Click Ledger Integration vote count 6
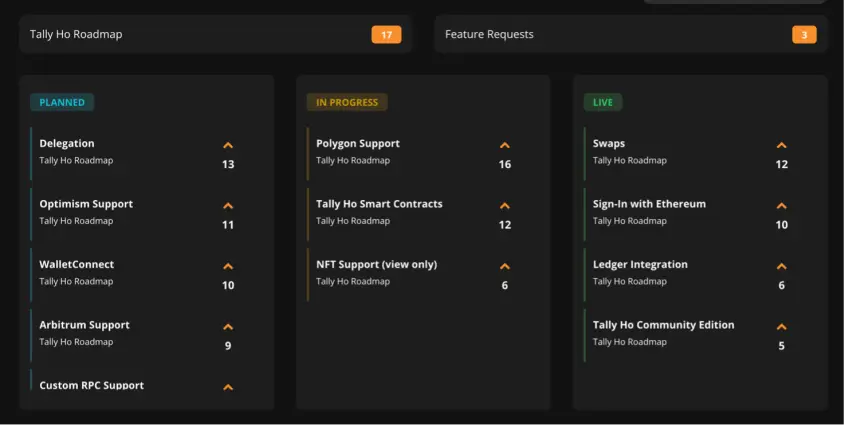 tap(781, 285)
